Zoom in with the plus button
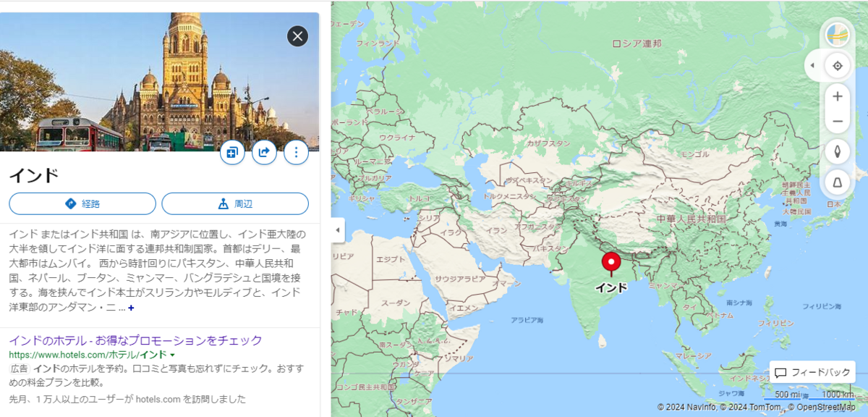The image size is (868, 417). point(838,96)
